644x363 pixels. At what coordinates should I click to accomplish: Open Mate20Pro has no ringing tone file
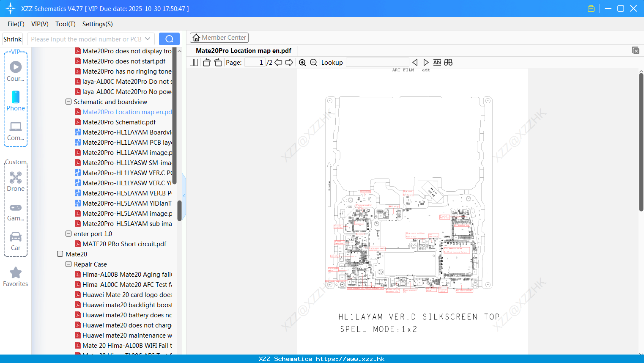click(x=123, y=71)
